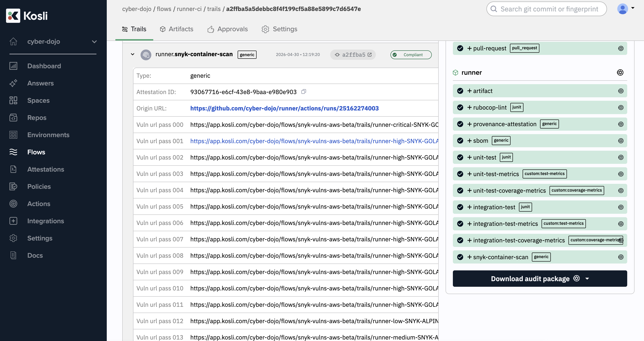The width and height of the screenshot is (644, 341).
Task: Open the Approvals tab
Action: pos(228,29)
